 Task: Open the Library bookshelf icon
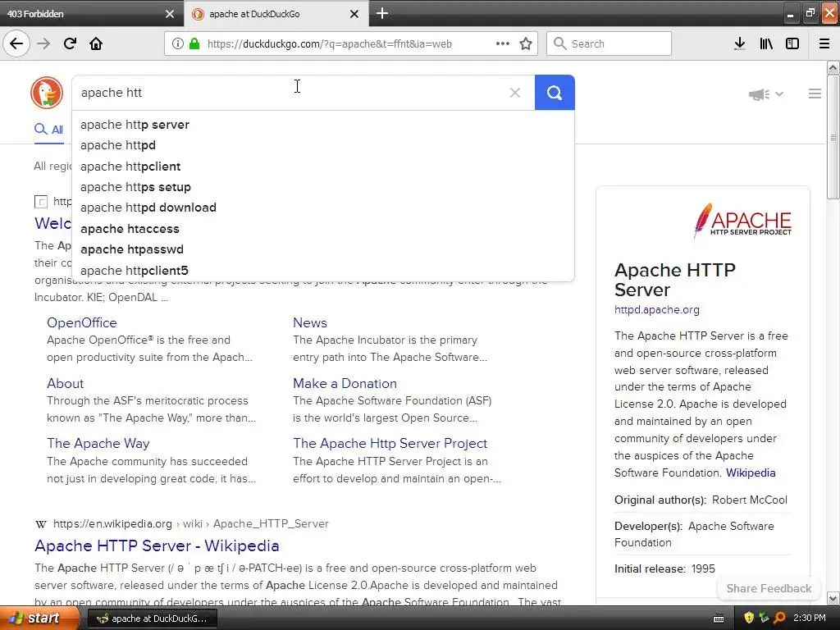(766, 43)
